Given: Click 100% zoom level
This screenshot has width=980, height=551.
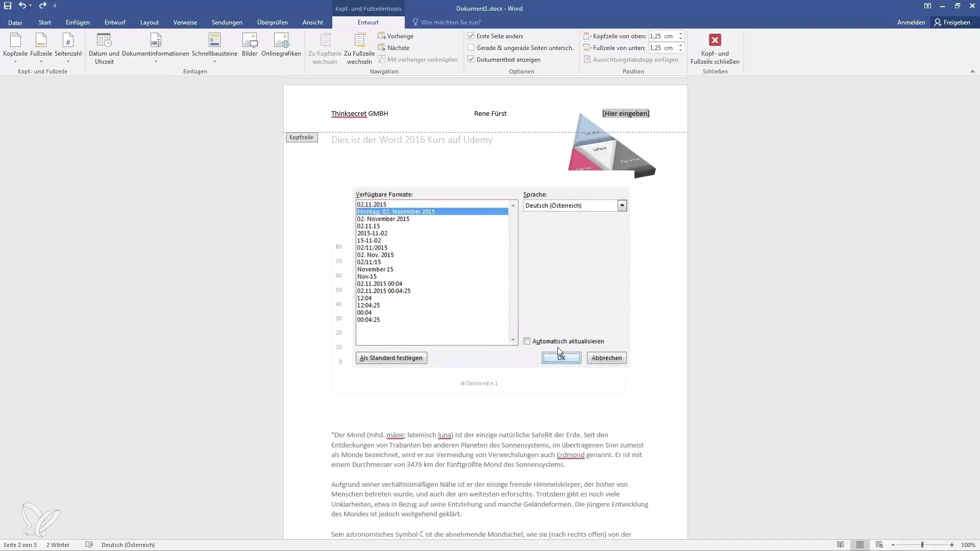Looking at the screenshot, I should [968, 545].
